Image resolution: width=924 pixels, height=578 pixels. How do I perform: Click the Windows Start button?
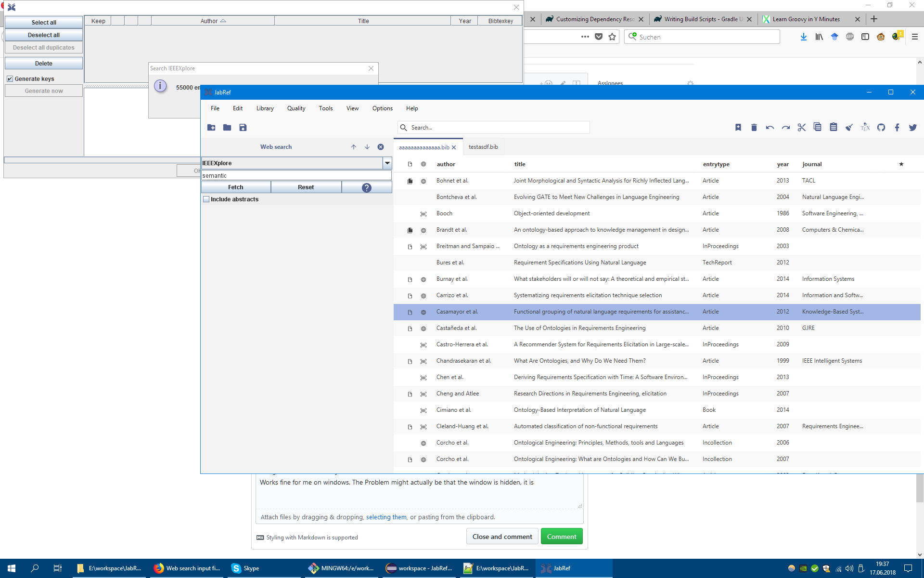click(x=12, y=568)
